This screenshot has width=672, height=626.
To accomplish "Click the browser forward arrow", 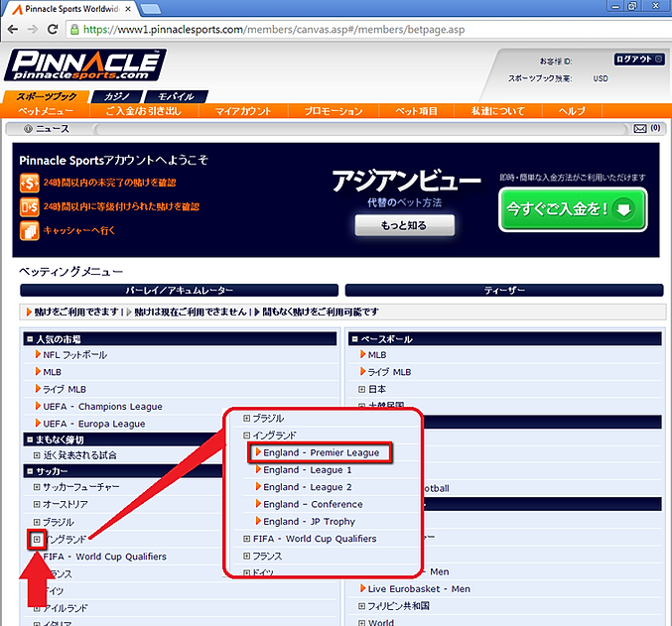I will pyautogui.click(x=33, y=29).
